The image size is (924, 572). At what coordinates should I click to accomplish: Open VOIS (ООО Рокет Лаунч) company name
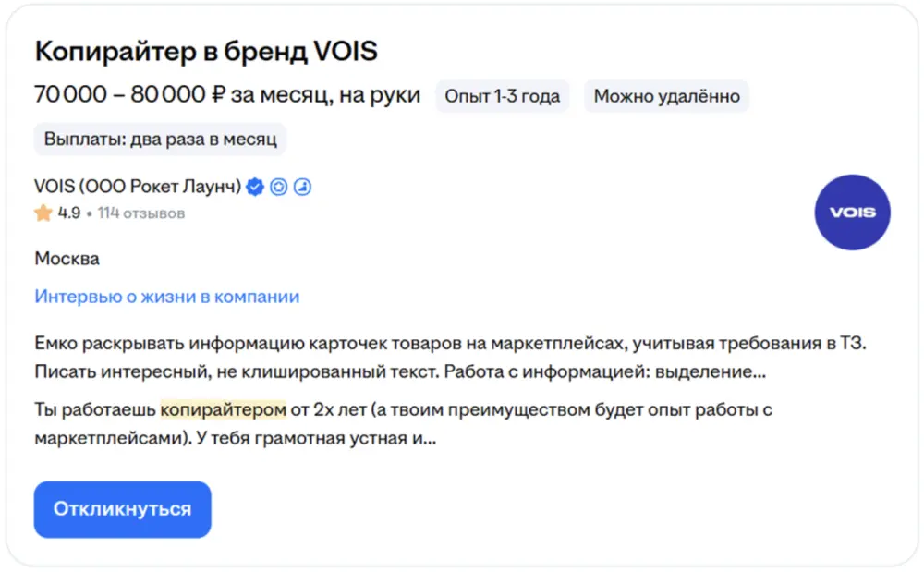click(138, 187)
